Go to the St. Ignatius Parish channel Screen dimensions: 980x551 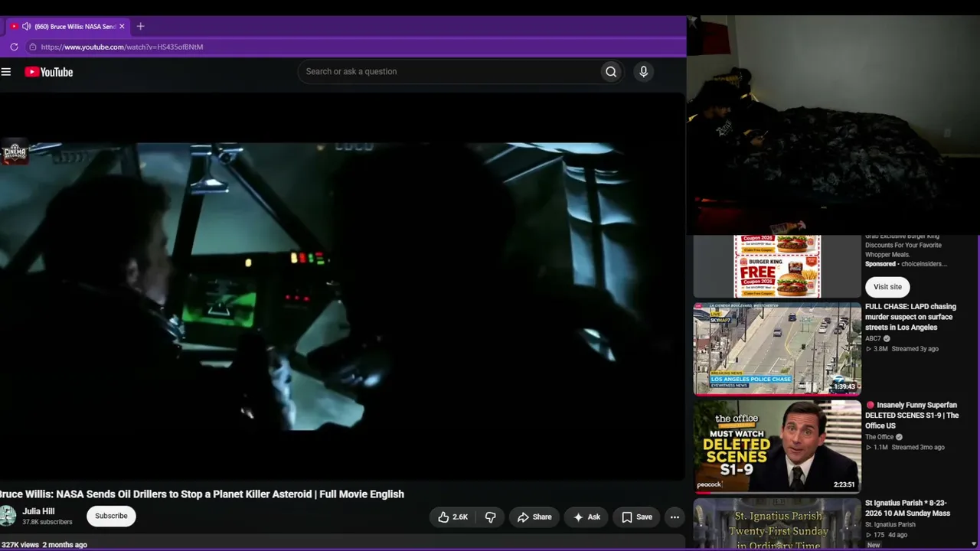tap(890, 524)
